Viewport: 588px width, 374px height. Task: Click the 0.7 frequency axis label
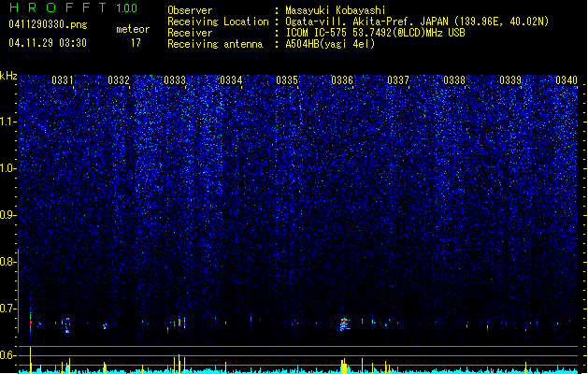coord(8,309)
